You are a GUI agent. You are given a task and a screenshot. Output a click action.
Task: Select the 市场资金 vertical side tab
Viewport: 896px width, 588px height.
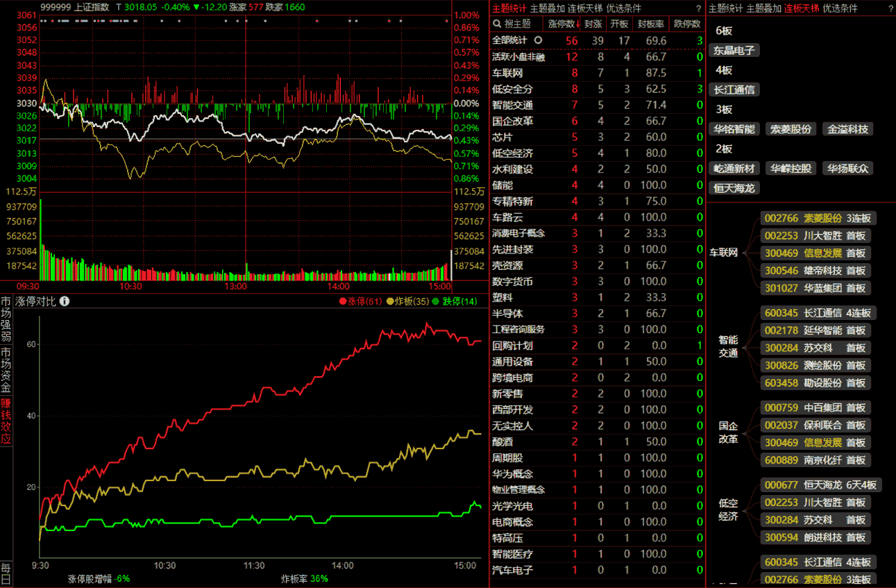click(6, 371)
